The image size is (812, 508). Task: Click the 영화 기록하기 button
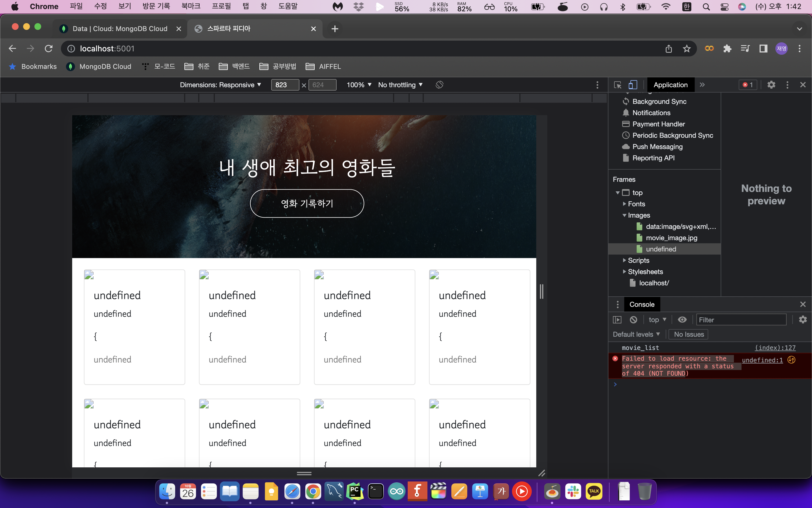[x=307, y=203]
